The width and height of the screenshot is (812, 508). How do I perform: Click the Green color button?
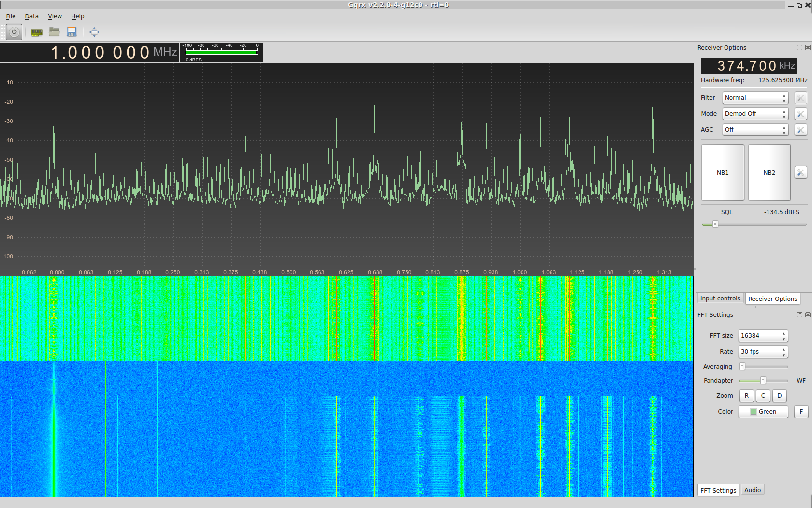coord(763,412)
